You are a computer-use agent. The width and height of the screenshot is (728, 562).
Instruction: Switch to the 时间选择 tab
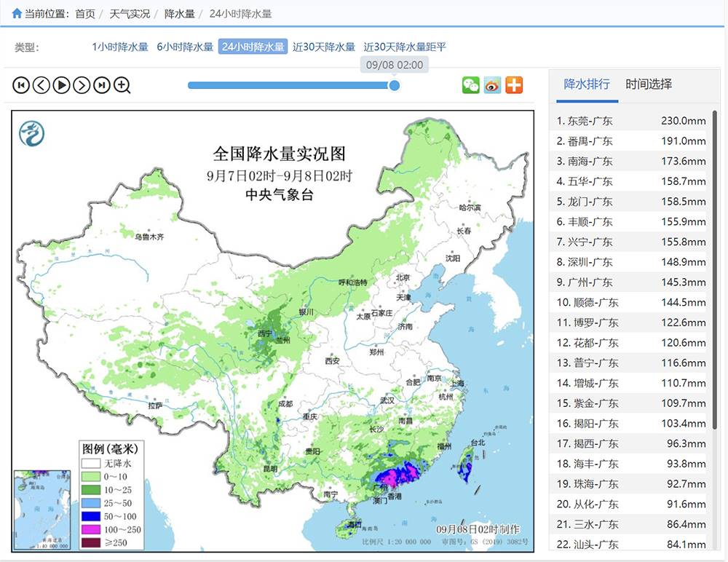tap(649, 84)
